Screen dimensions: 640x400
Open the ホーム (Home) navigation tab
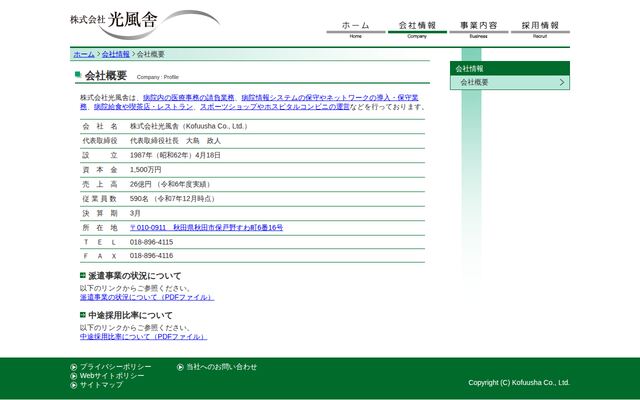[356, 29]
